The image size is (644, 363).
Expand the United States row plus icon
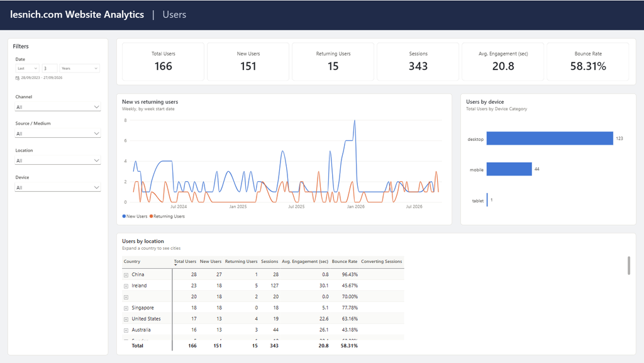(126, 320)
